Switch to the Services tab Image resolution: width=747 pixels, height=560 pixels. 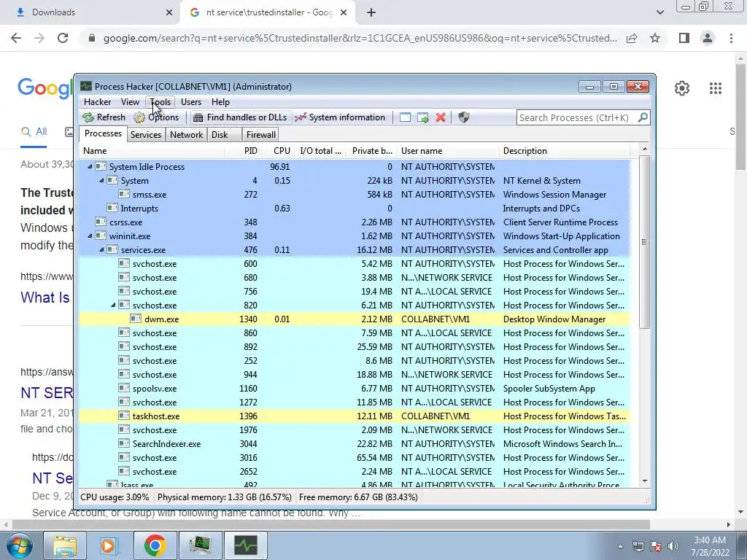coord(146,135)
